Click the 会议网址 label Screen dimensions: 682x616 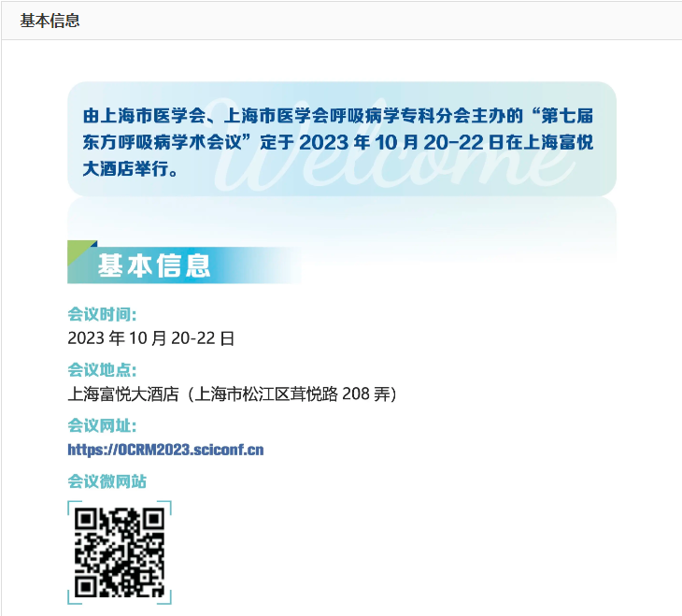pyautogui.click(x=102, y=425)
